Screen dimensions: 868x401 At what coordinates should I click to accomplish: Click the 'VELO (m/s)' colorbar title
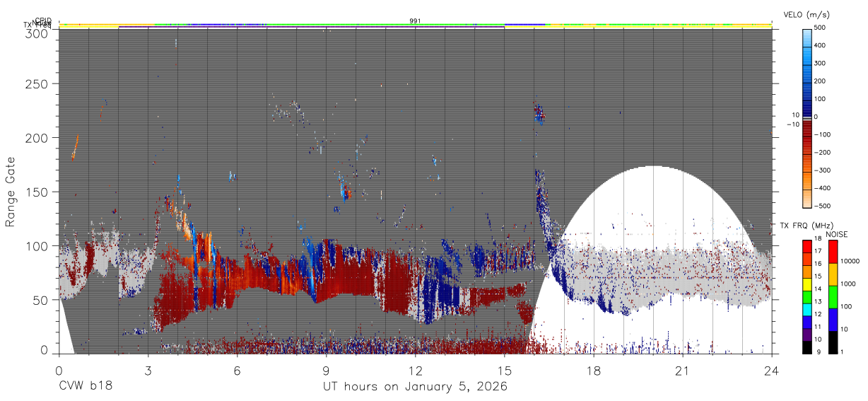click(805, 15)
